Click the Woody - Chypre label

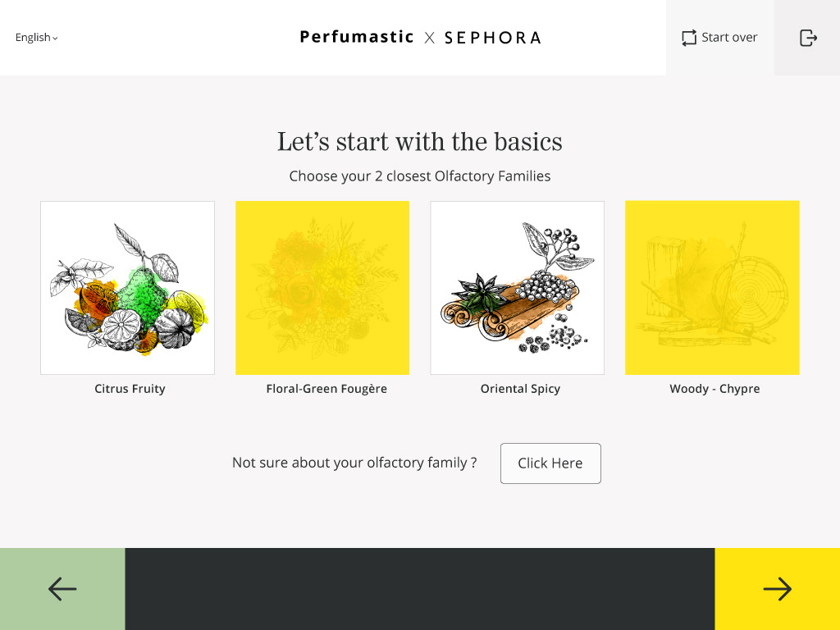coord(714,389)
